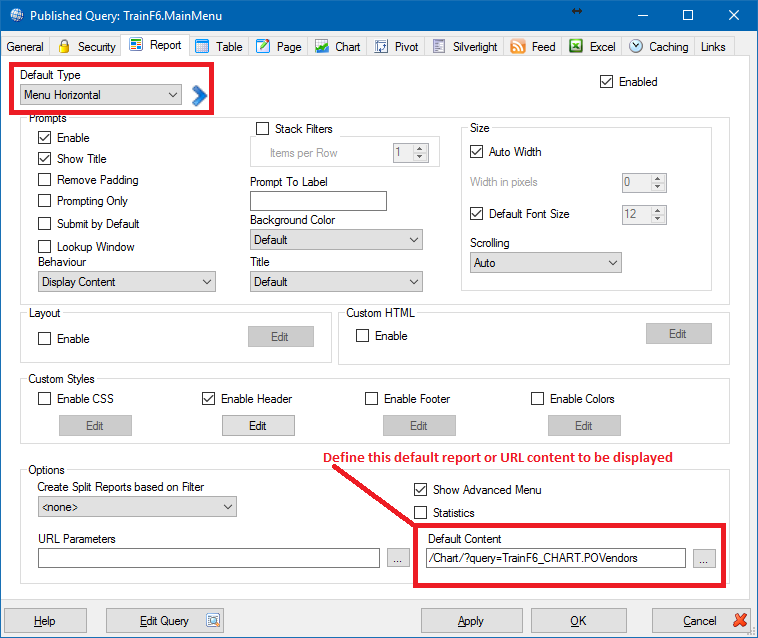Click the globe icon in the title bar
This screenshot has height=638, width=758.
[x=16, y=15]
